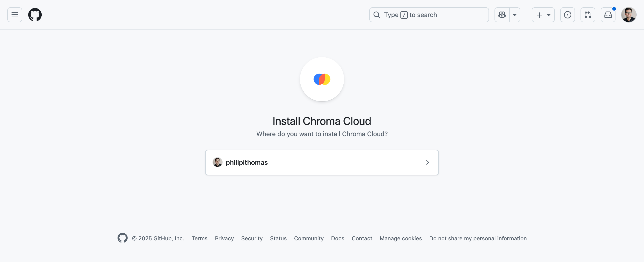Image resolution: width=644 pixels, height=262 pixels.
Task: Check unread notifications in the inbox
Action: 608,15
